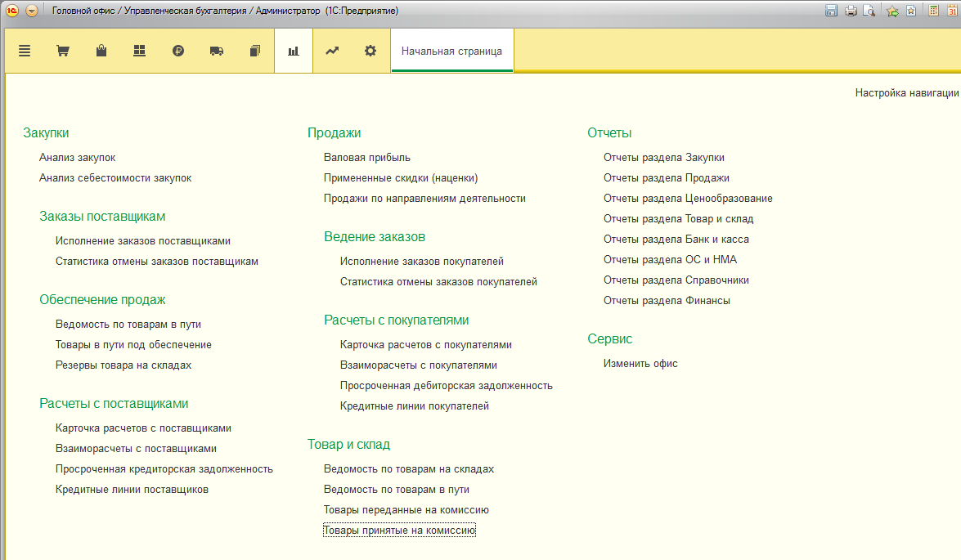
Task: Open Просроченная кредиторская задолженность
Action: [x=164, y=468]
